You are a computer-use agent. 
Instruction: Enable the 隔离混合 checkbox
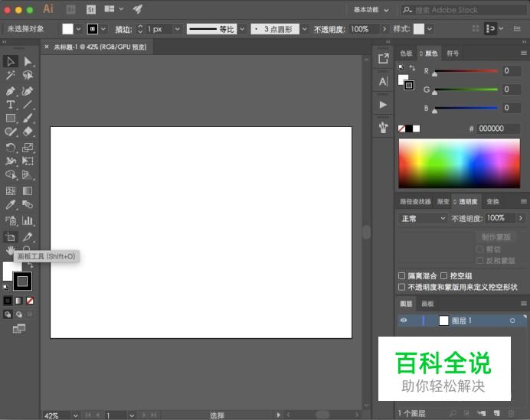click(402, 275)
